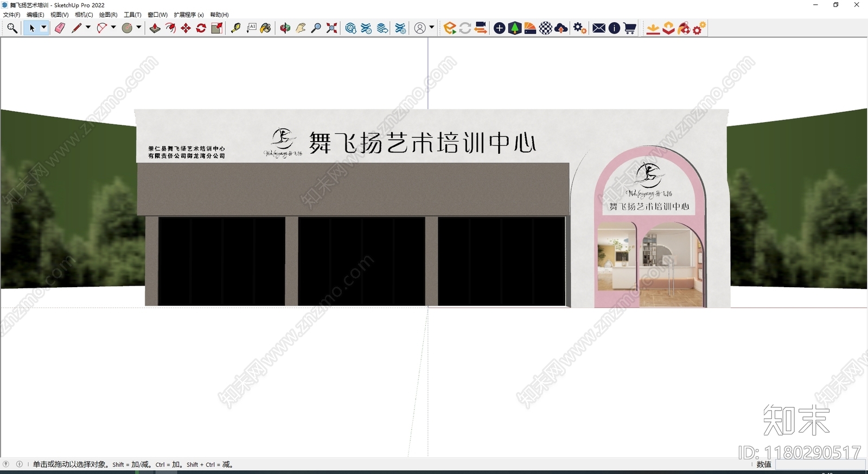
Task: Open 3D Warehouse icon
Action: click(x=351, y=28)
